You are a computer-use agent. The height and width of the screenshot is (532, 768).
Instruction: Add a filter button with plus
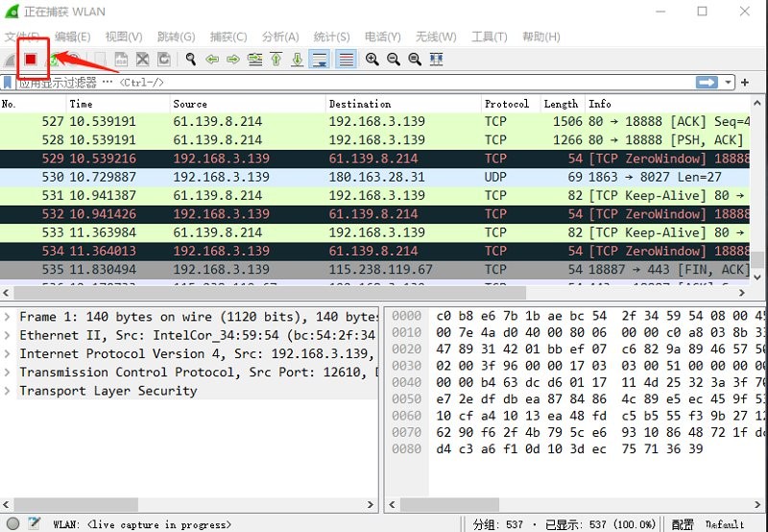(745, 83)
